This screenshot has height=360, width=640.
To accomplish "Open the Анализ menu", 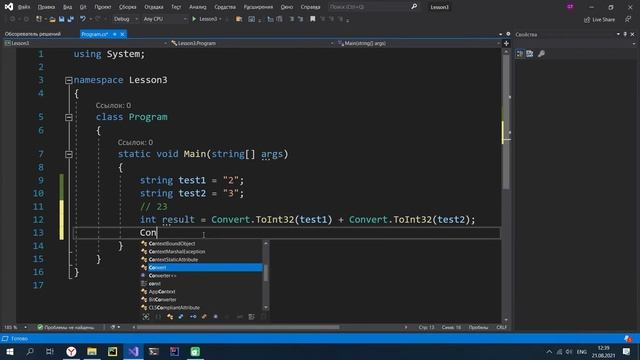I will [198, 7].
